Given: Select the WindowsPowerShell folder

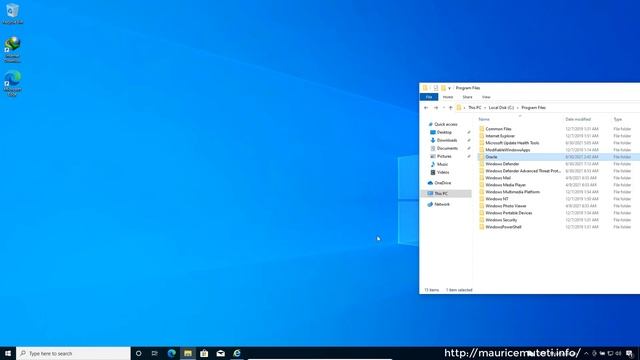Looking at the screenshot, I should 503,227.
